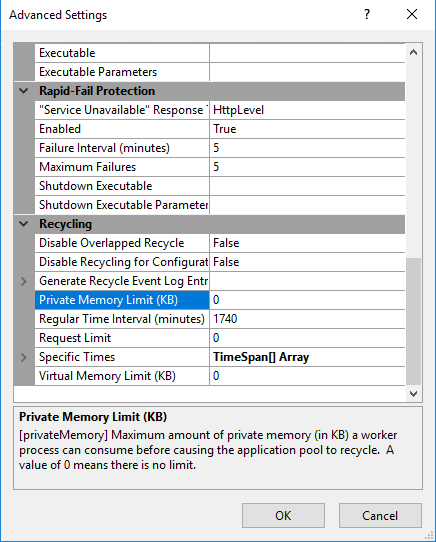436x542 pixels.
Task: Click the vertical scrollbar thumb
Action: pos(414,321)
